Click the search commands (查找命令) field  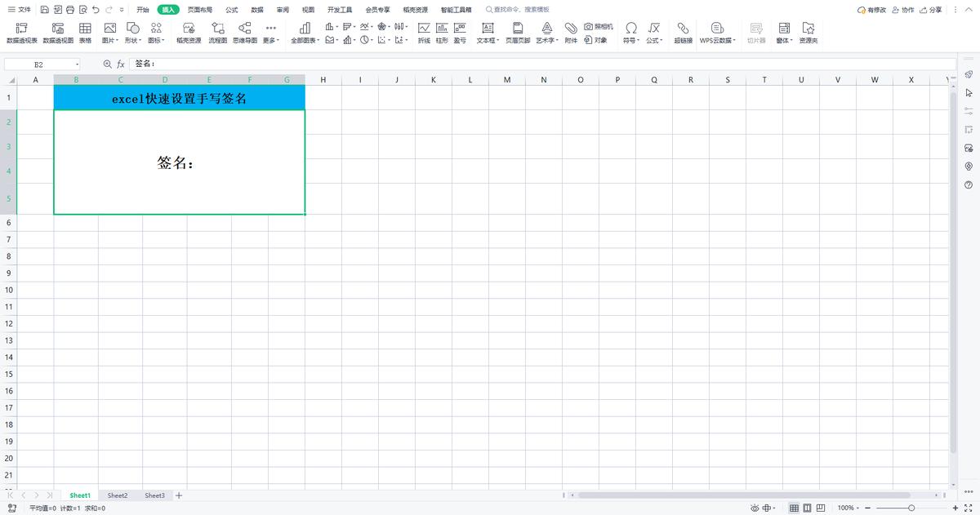point(517,10)
